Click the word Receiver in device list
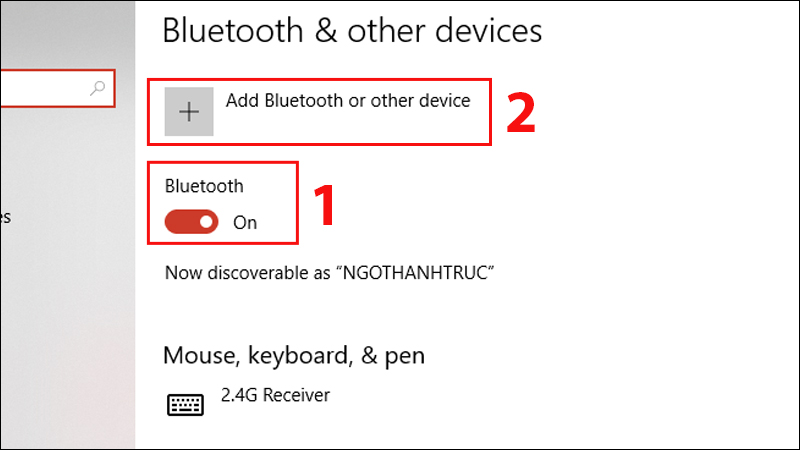Screen dimensions: 800x450 (296, 395)
